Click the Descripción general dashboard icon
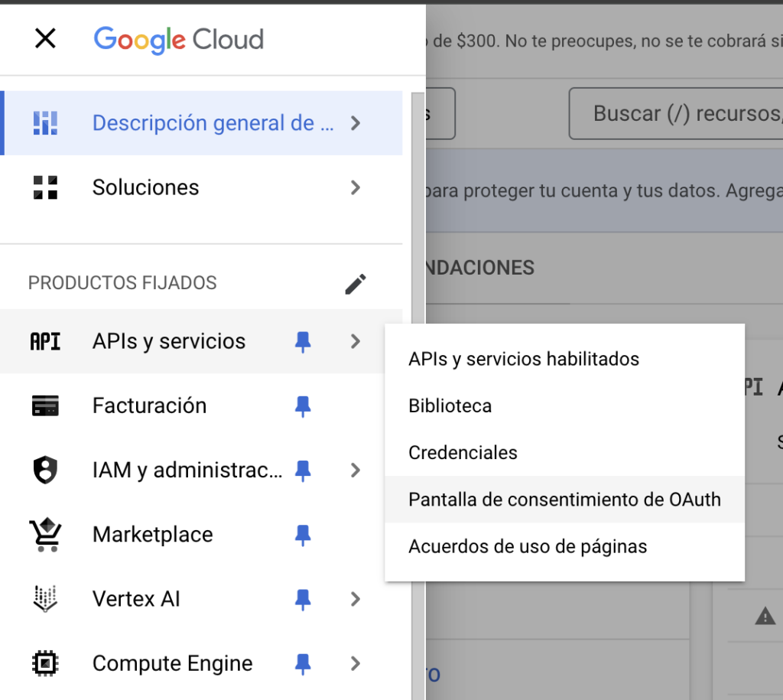 [x=46, y=122]
